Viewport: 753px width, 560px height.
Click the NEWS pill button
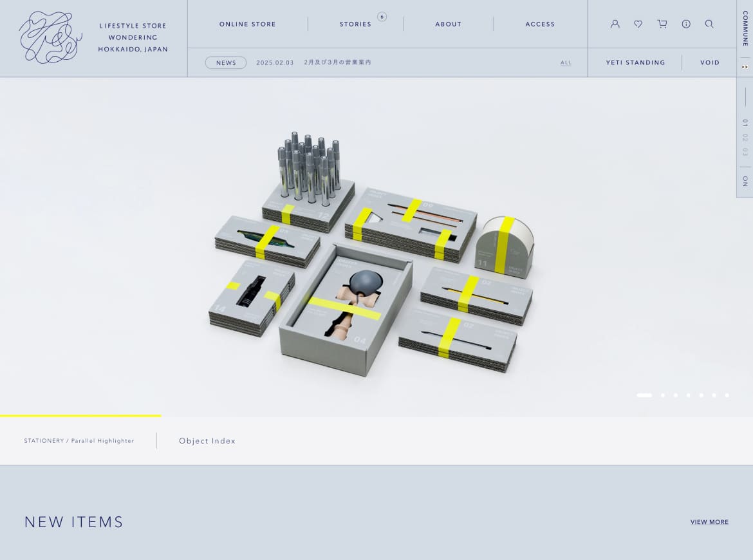point(226,62)
